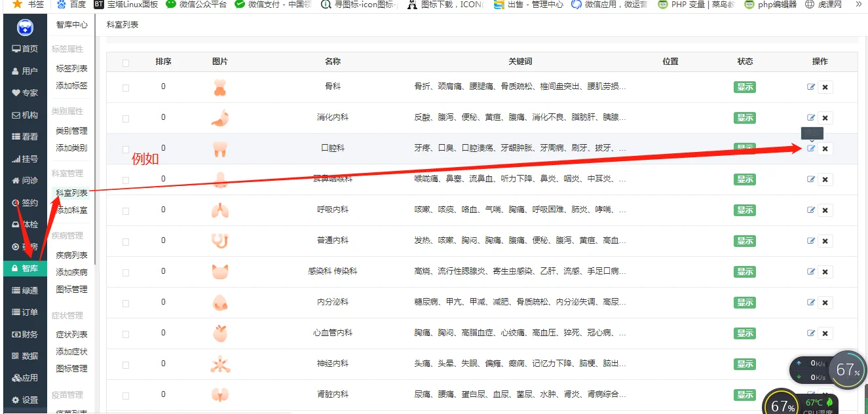Edit the 呼吸内科 row

[x=811, y=210]
